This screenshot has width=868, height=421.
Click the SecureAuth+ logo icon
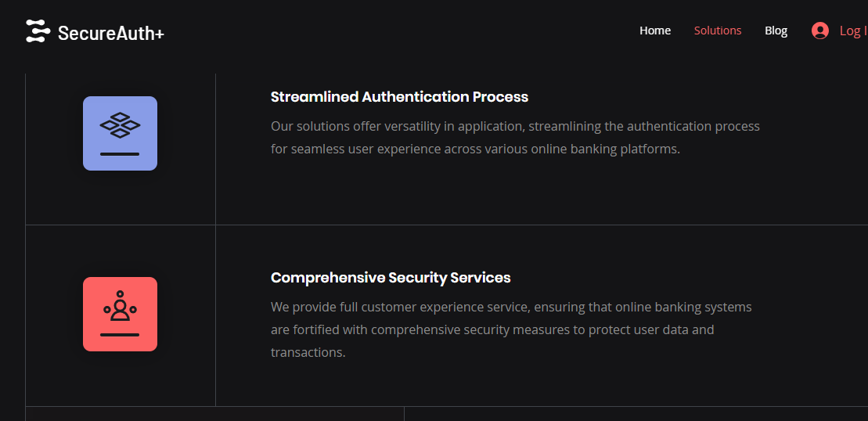[38, 31]
